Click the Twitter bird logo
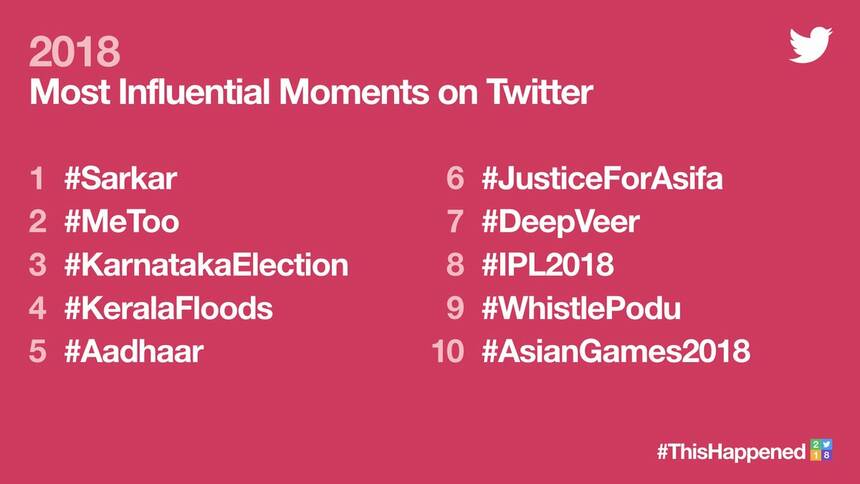This screenshot has width=860, height=484. 810,46
